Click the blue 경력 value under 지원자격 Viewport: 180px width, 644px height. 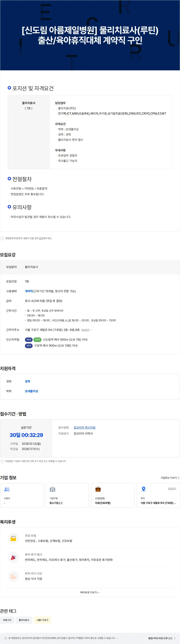[28, 381]
